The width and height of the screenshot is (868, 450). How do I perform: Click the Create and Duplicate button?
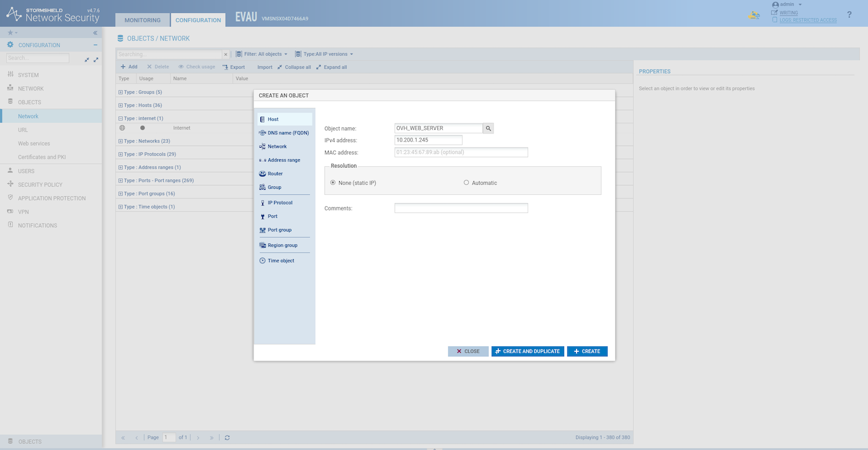tap(528, 351)
